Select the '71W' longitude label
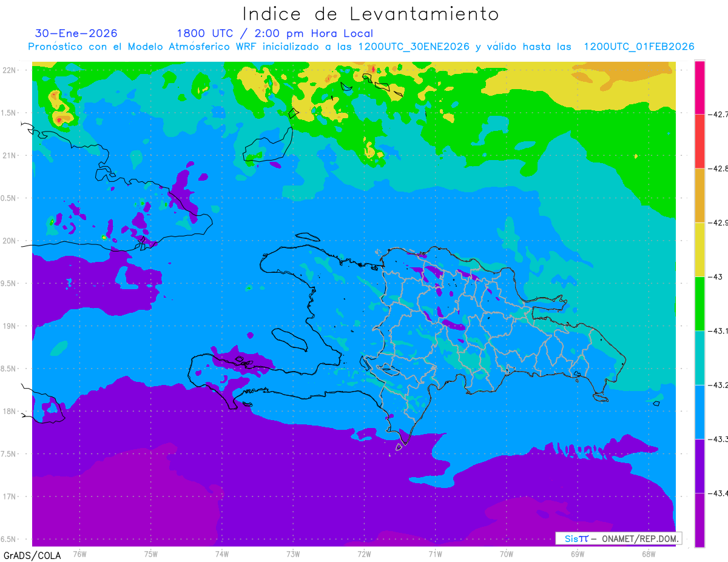Image resolution: width=728 pixels, height=562 pixels. (435, 554)
